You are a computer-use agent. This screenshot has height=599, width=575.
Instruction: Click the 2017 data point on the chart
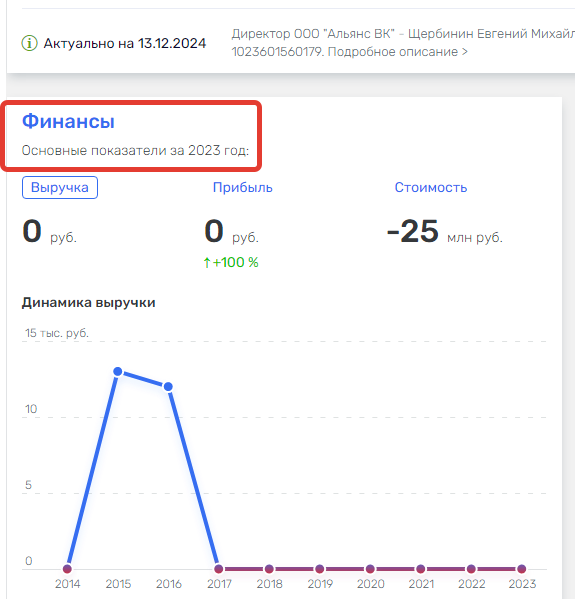(219, 569)
